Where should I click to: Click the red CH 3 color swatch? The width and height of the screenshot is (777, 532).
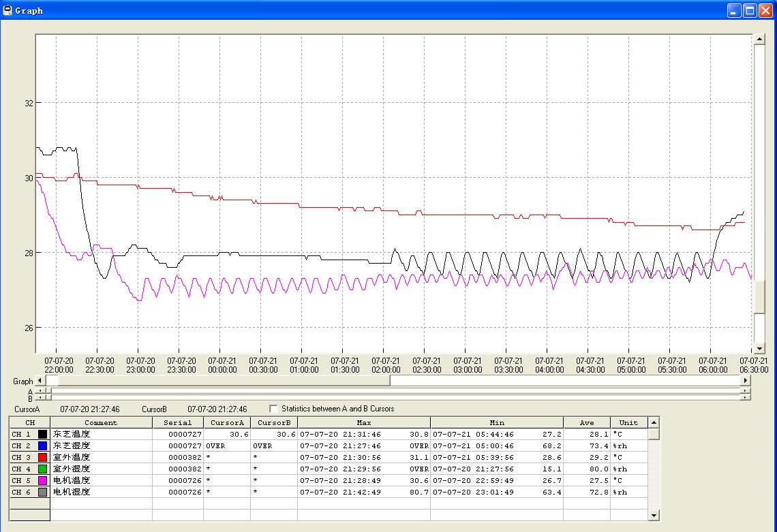42,457
